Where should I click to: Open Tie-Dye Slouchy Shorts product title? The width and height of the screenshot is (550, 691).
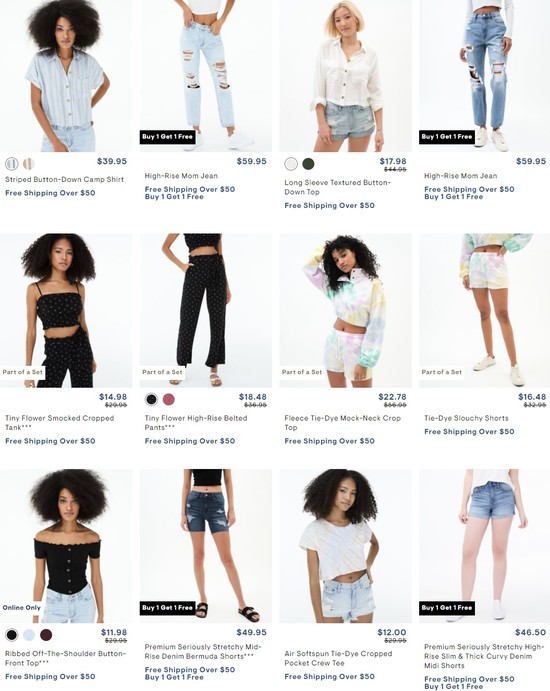pyautogui.click(x=466, y=418)
